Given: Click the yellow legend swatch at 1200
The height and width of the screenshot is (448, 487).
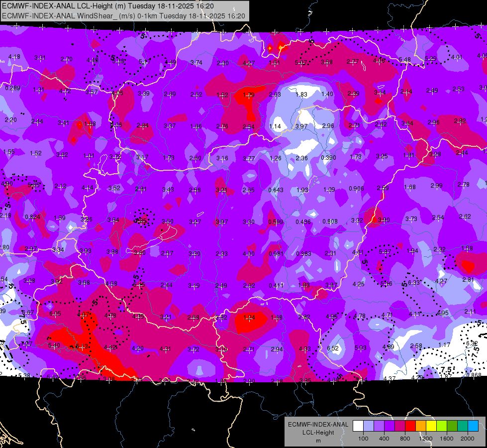Looking at the screenshot, I should 431,426.
